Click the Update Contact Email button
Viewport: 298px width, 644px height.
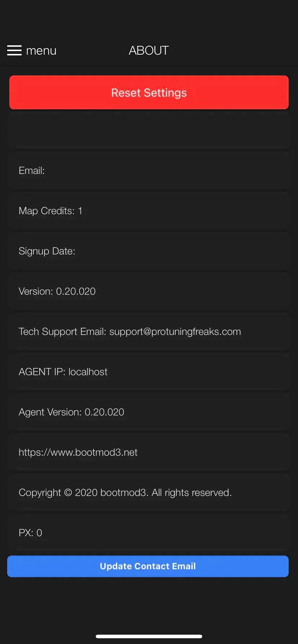148,566
